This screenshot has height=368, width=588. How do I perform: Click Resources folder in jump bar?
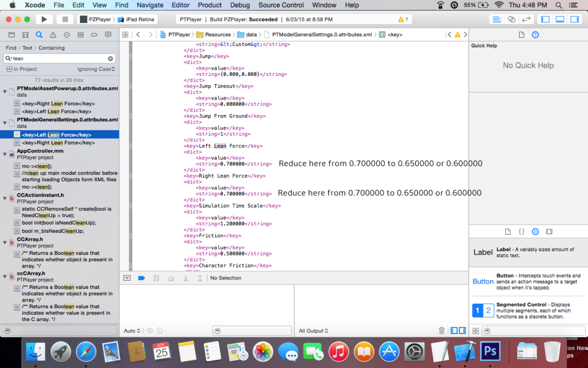[214, 34]
